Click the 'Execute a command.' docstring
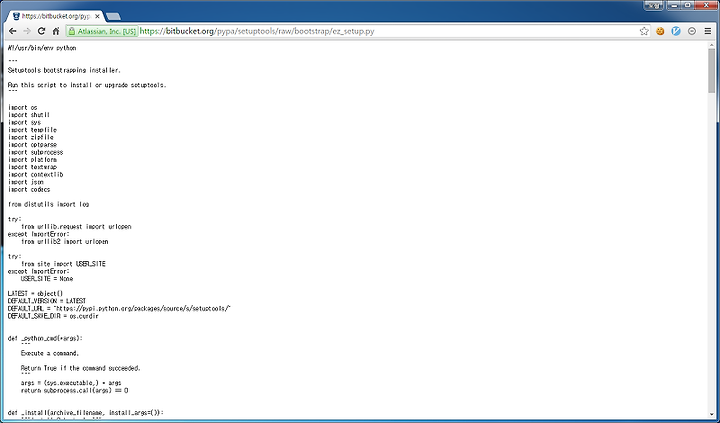Image resolution: width=720 pixels, height=423 pixels. tap(50, 353)
